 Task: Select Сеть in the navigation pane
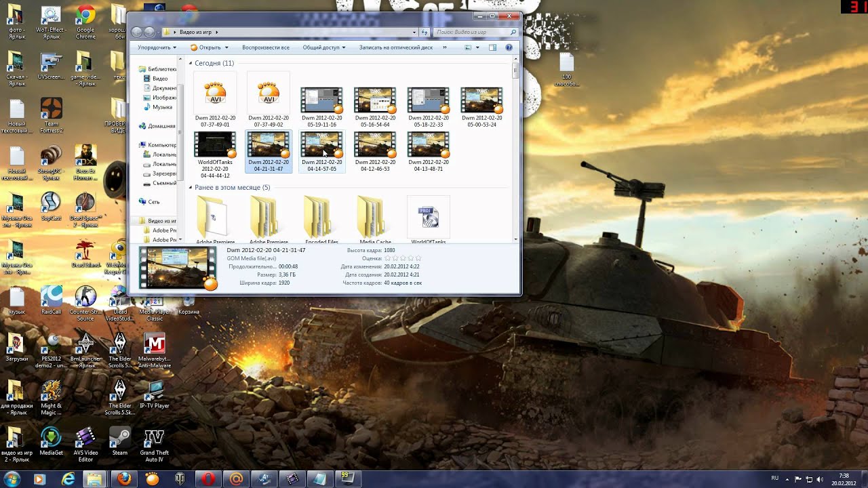pyautogui.click(x=149, y=202)
